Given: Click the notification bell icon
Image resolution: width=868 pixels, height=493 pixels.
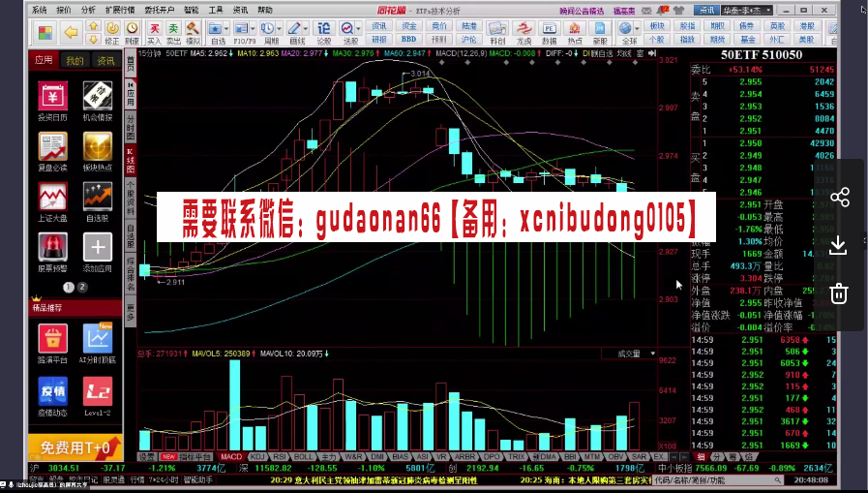Looking at the screenshot, I should pyautogui.click(x=663, y=10).
